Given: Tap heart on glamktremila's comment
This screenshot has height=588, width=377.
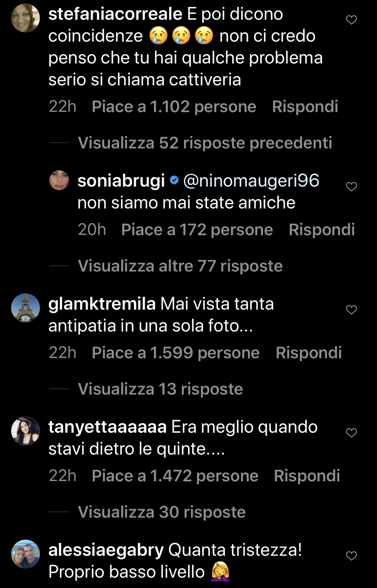Looking at the screenshot, I should click(x=351, y=310).
